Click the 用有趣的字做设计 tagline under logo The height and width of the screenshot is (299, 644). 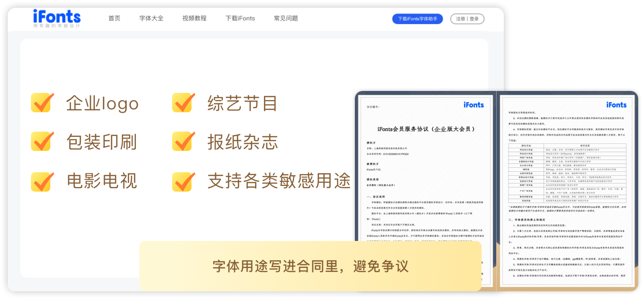tap(57, 26)
